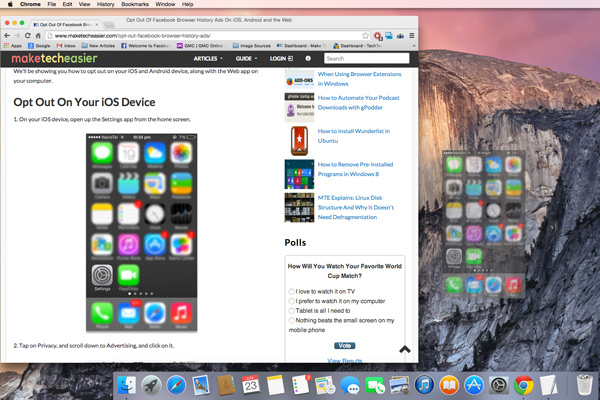This screenshot has width=600, height=400.
Task: Open 'How to Automate Your Podcast Downloads' link
Action: (x=358, y=103)
